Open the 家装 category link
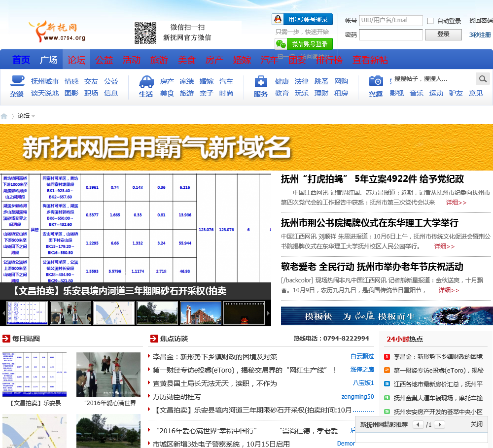Screen dimensions: 493x448 point(187,81)
